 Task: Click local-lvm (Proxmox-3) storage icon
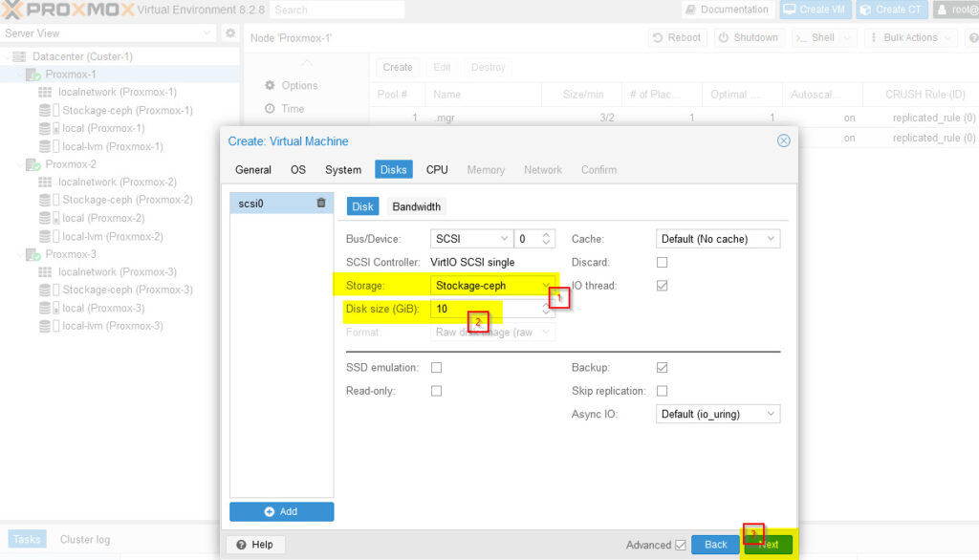pos(50,326)
